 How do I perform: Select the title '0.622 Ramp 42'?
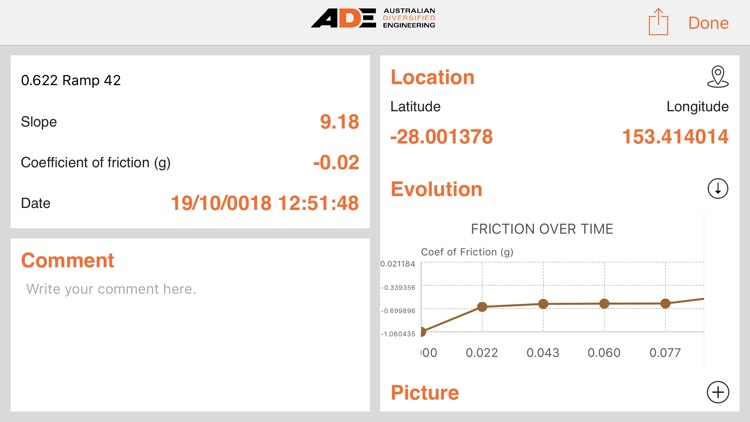click(71, 80)
